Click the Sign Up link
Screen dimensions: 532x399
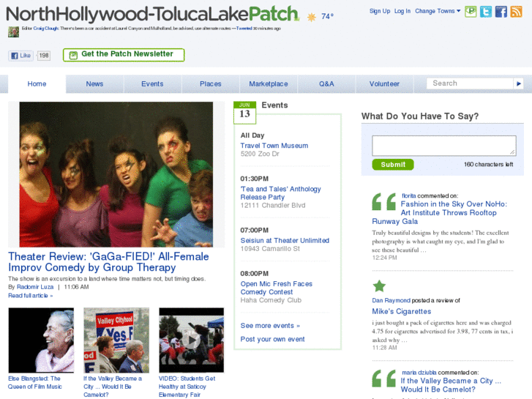[380, 11]
